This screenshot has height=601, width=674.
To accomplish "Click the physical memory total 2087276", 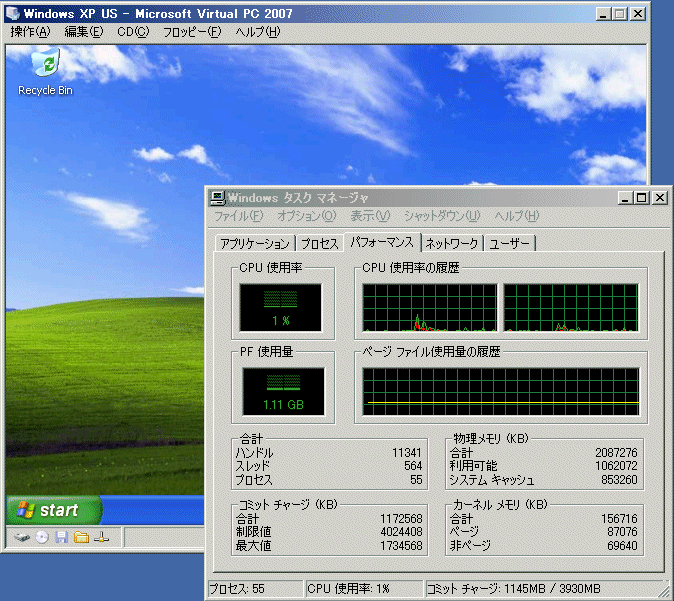I will 616,453.
